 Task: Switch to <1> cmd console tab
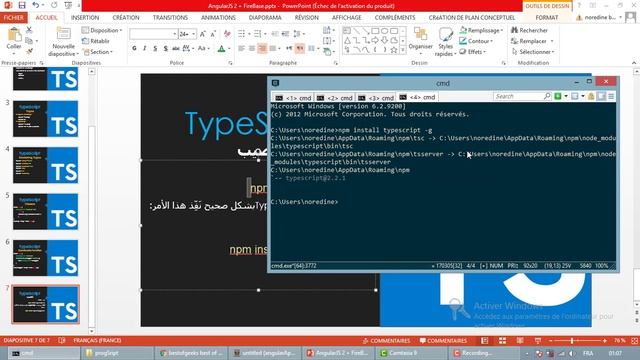[x=293, y=98]
